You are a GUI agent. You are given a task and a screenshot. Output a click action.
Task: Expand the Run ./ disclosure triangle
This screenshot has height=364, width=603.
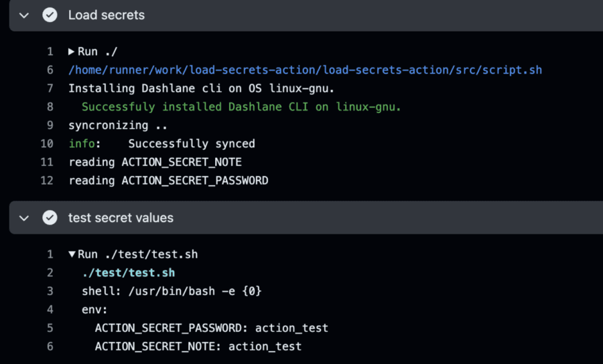click(x=72, y=52)
